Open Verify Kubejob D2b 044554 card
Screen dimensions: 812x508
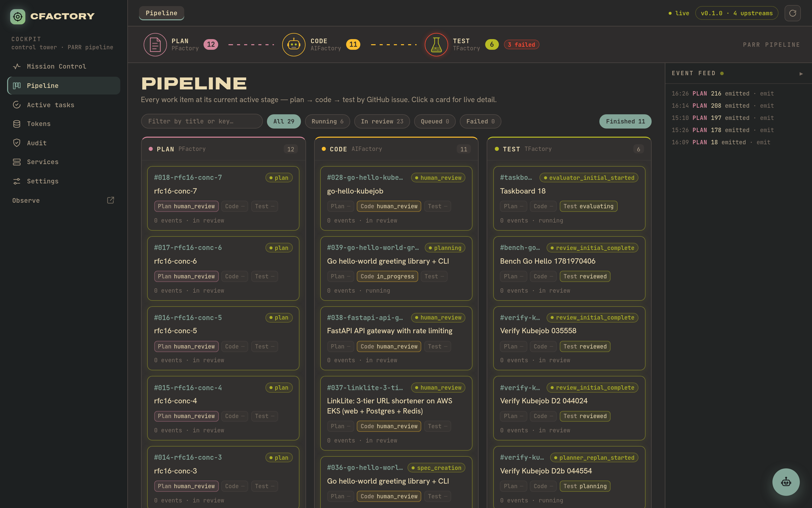click(x=569, y=477)
